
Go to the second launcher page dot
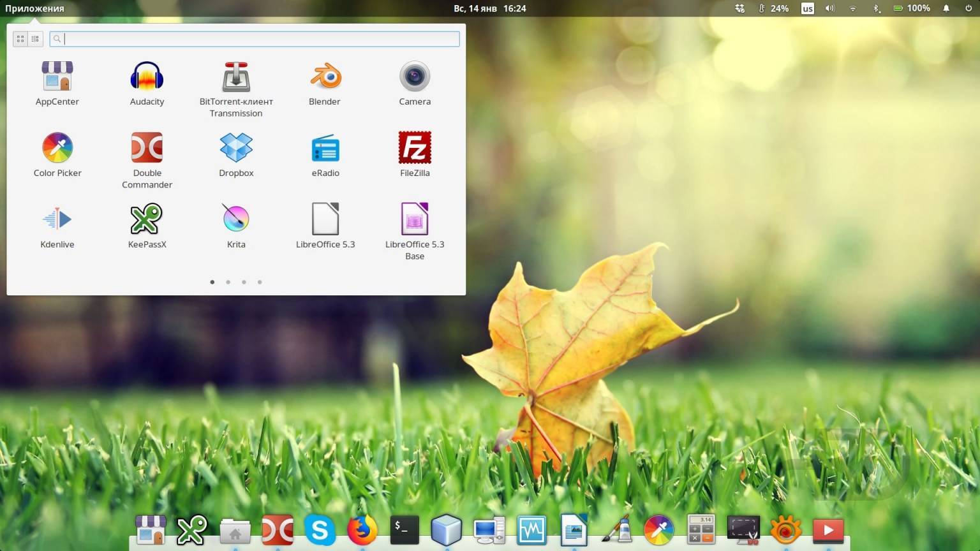(228, 282)
